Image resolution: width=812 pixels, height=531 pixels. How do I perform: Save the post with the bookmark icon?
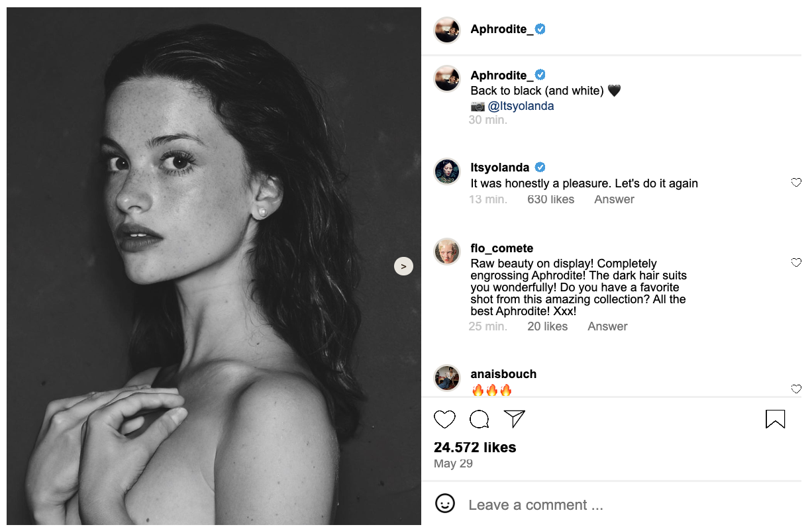click(775, 419)
